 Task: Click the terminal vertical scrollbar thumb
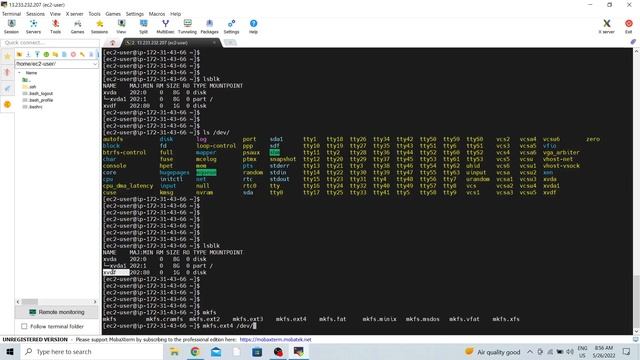636,301
